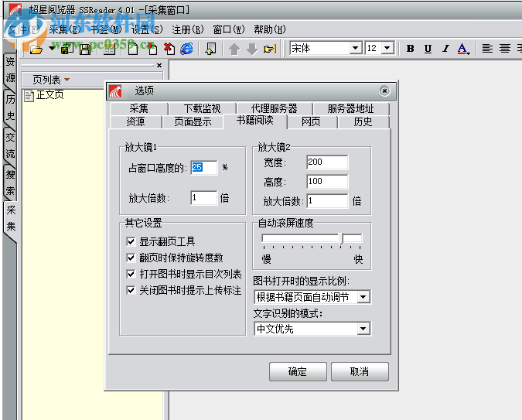Click the 放大镜2 宽度 field showing 200
The height and width of the screenshot is (420, 522).
pos(327,162)
